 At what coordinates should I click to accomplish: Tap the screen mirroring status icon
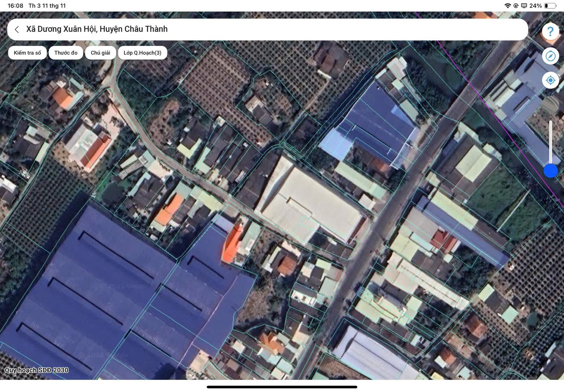tap(524, 6)
